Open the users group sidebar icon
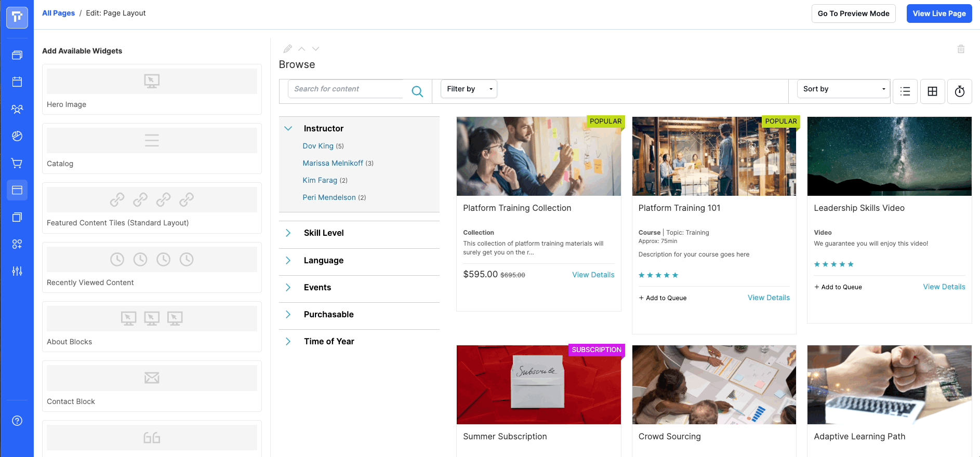980x457 pixels. 17,109
